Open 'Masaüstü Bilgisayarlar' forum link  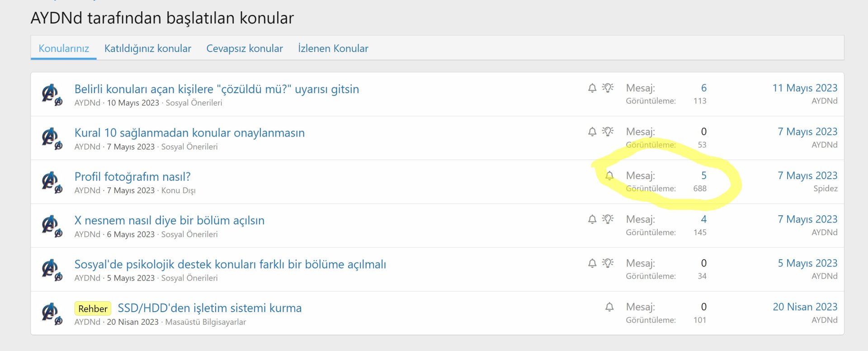coord(205,322)
